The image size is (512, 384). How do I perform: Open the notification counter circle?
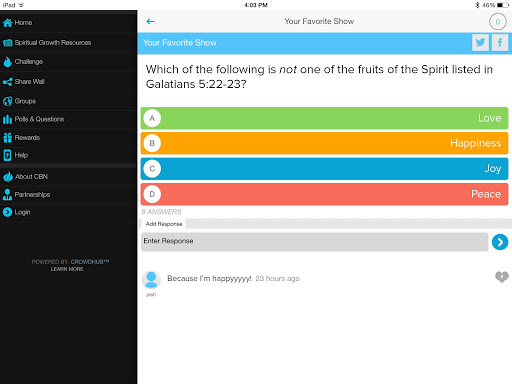click(497, 22)
